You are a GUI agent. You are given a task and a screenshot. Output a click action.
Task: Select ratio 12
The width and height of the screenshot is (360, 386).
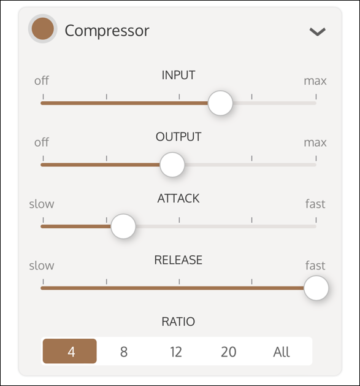pos(176,352)
